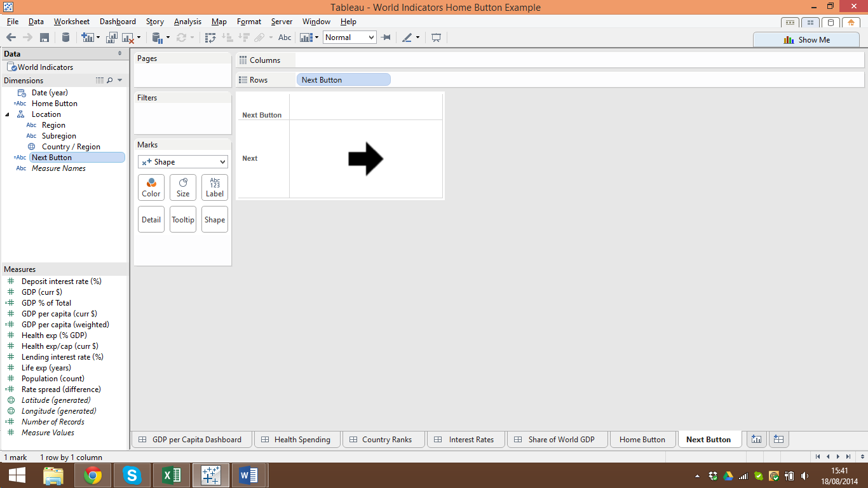Click the Tooltip marks card button
The height and width of the screenshot is (488, 868).
183,219
